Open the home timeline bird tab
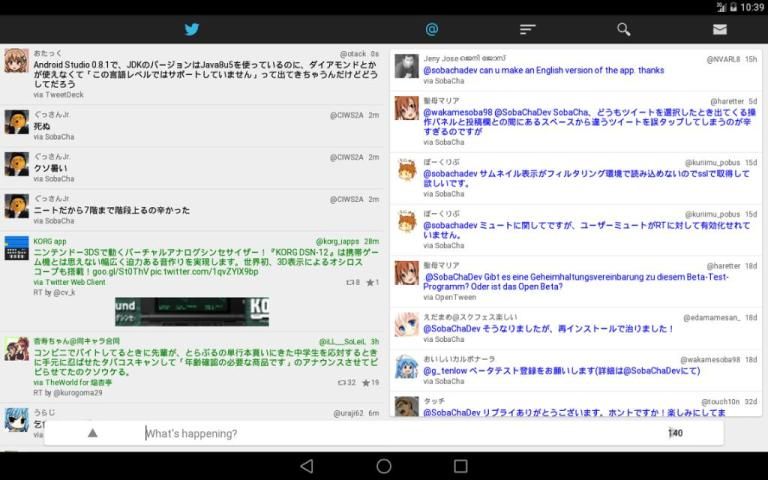Screen dimensions: 768x480 tap(192, 29)
